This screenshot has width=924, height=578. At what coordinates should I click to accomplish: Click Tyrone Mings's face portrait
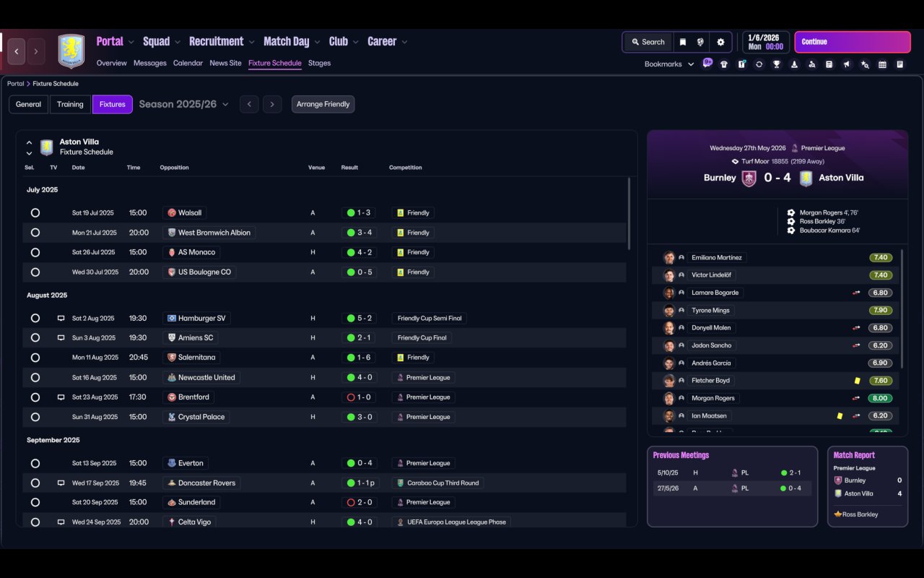(669, 311)
